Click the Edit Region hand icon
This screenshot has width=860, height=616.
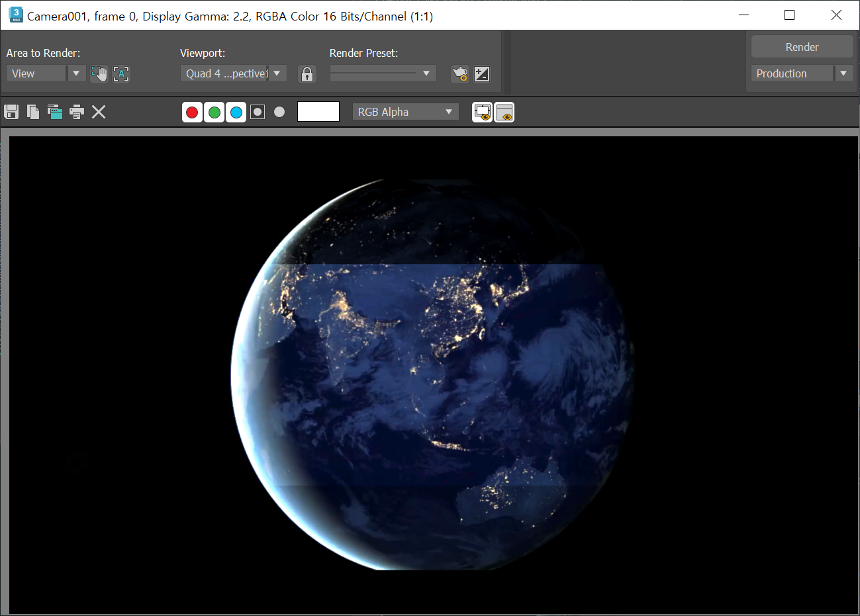click(99, 73)
